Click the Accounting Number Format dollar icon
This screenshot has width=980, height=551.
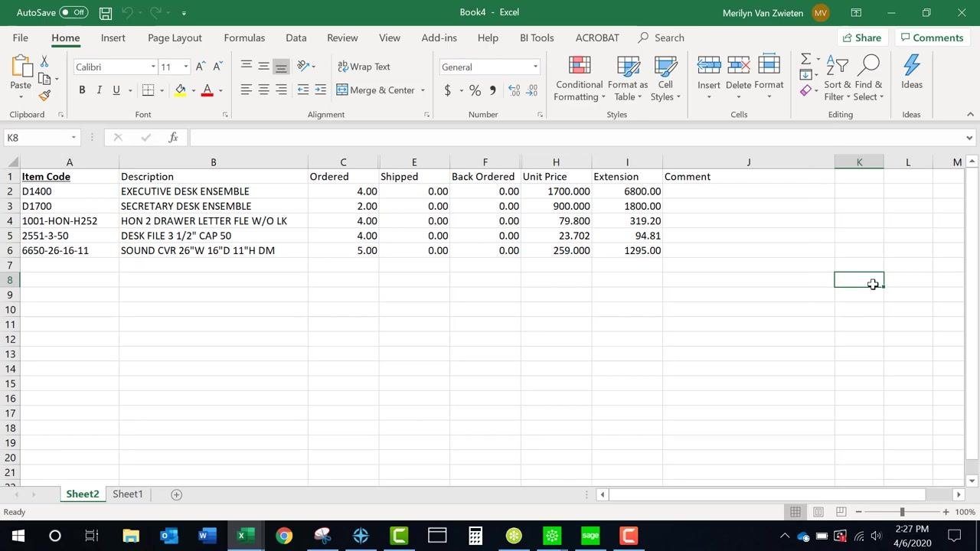[x=448, y=90]
